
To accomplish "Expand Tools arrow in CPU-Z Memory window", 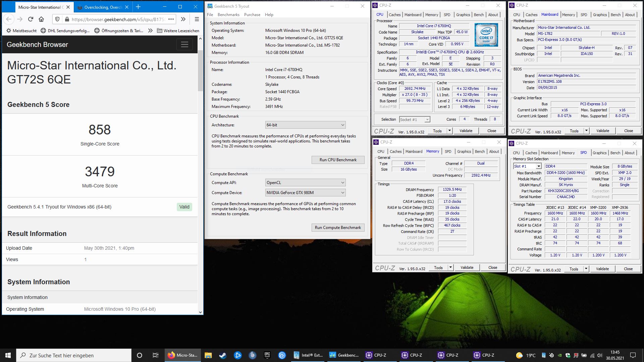I will tap(450, 267).
